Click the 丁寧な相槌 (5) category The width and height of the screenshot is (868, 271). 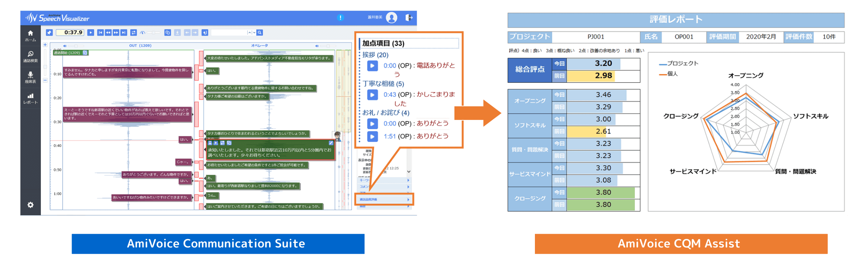pyautogui.click(x=383, y=84)
